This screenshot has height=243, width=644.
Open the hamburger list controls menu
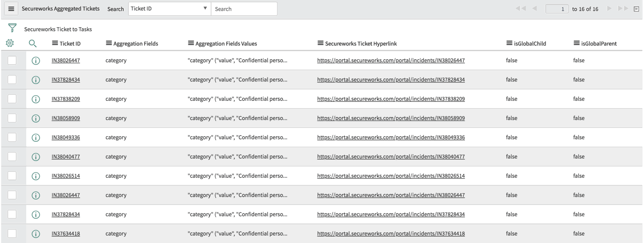[11, 9]
